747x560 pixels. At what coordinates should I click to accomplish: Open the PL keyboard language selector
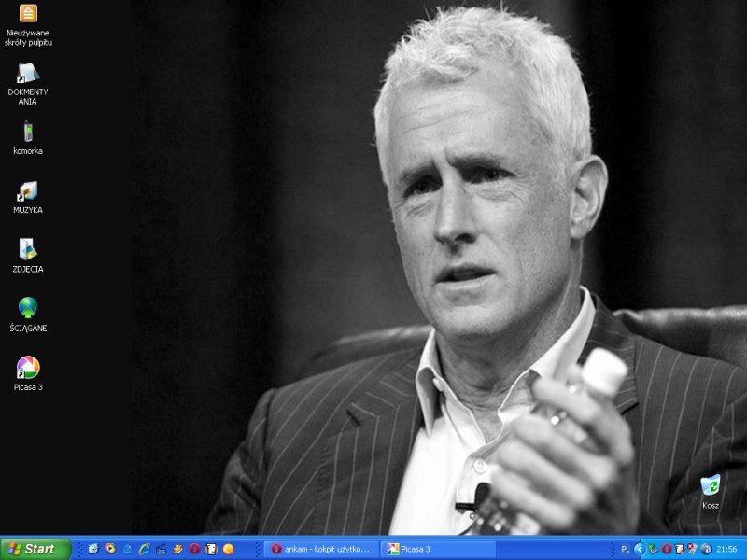click(x=625, y=549)
